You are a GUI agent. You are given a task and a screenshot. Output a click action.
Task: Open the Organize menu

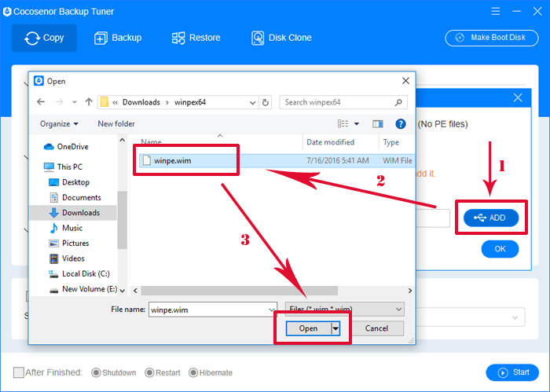pyautogui.click(x=59, y=124)
